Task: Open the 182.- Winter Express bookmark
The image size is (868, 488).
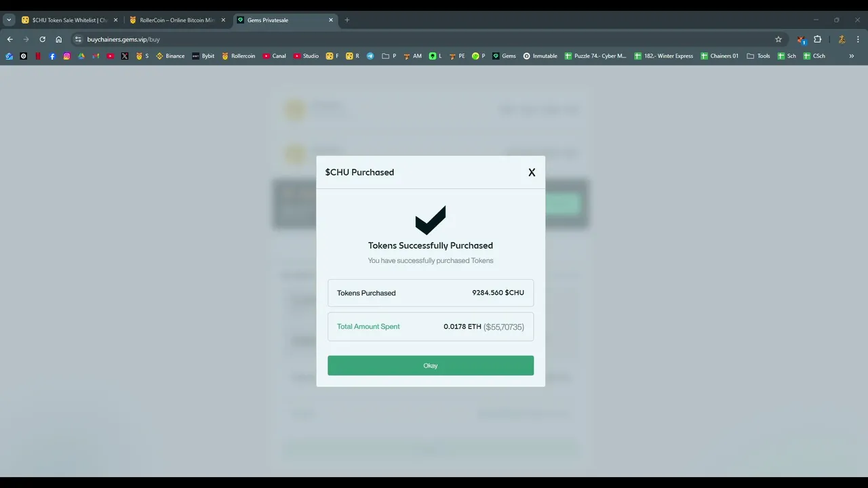Action: click(x=664, y=56)
